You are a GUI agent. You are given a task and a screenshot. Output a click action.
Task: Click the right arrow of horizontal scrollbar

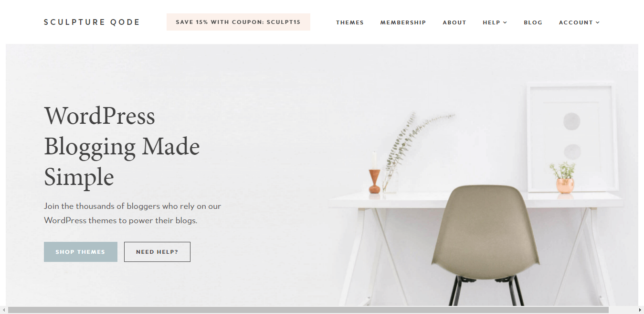(640, 310)
